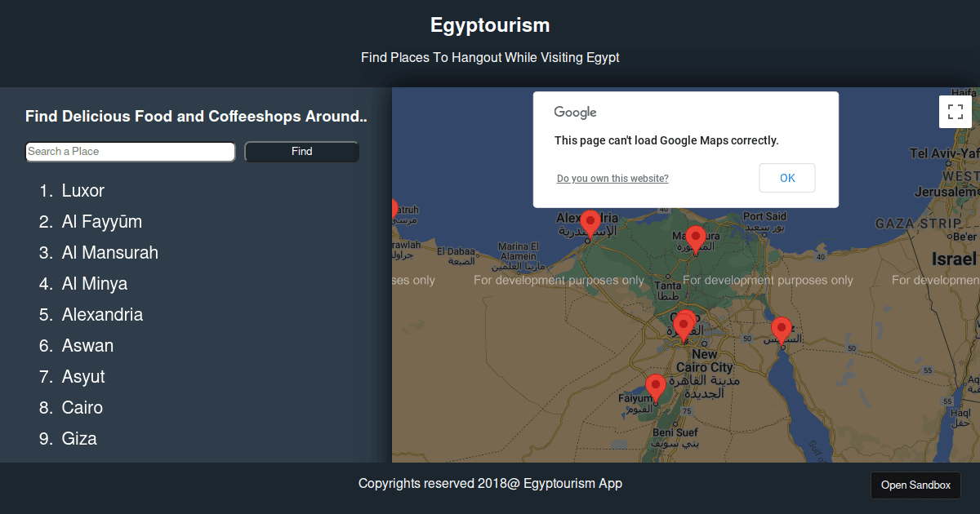The width and height of the screenshot is (980, 514).
Task: Open the 'Do you own this website?' link
Action: (612, 179)
